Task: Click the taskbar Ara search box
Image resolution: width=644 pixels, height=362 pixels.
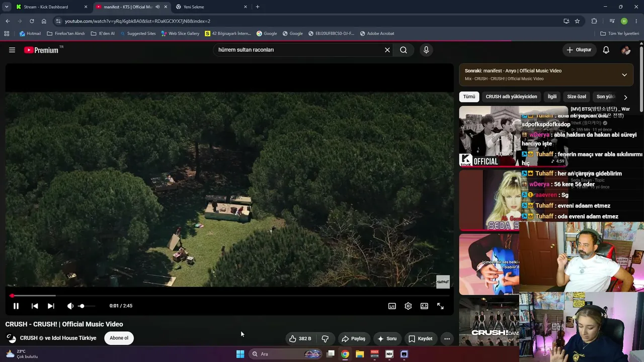Action: pyautogui.click(x=286, y=354)
